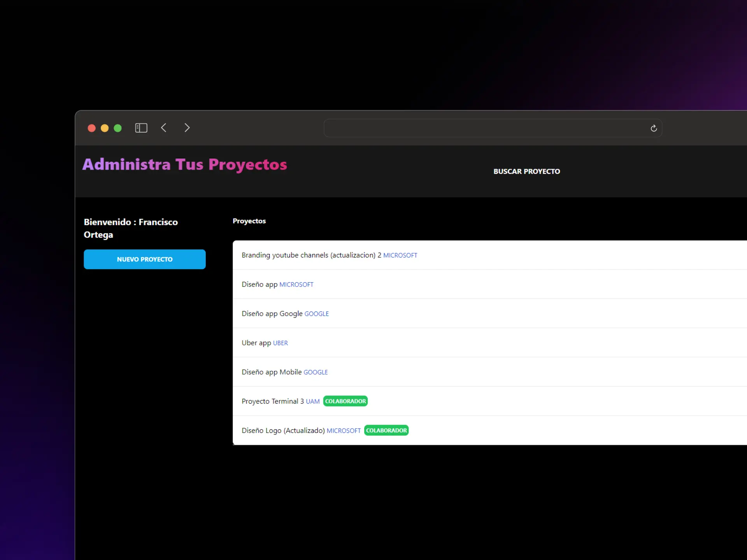Reload the page with the refresh icon
Viewport: 747px width, 560px height.
[654, 128]
